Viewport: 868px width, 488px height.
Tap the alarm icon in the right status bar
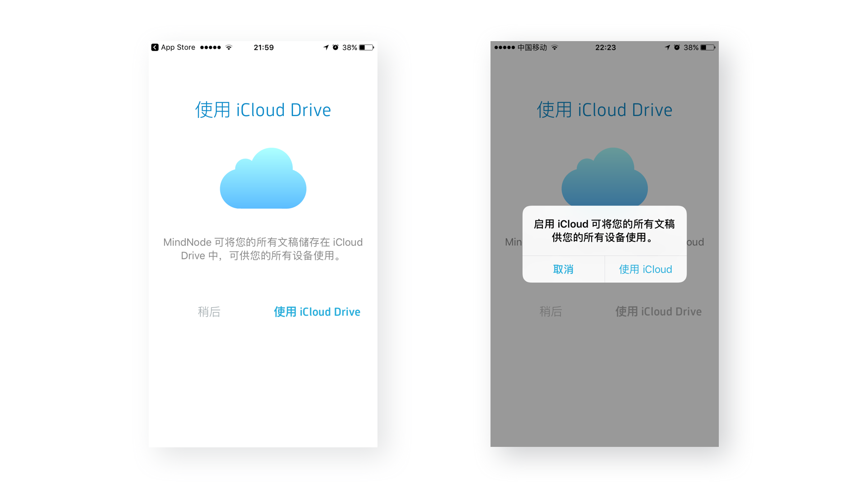pos(677,47)
